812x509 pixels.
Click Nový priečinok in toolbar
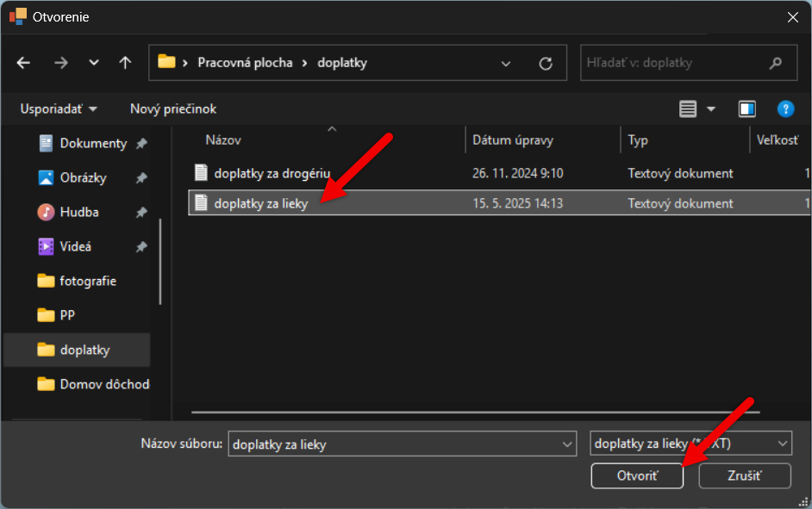[x=173, y=109]
